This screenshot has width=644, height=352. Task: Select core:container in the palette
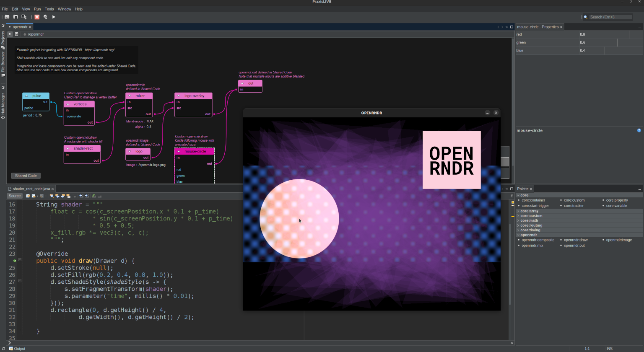(533, 200)
